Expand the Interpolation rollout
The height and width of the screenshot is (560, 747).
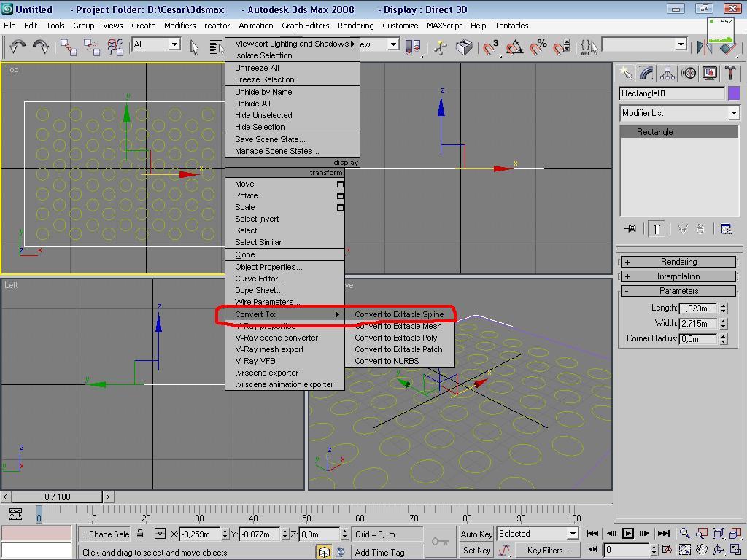pyautogui.click(x=678, y=276)
